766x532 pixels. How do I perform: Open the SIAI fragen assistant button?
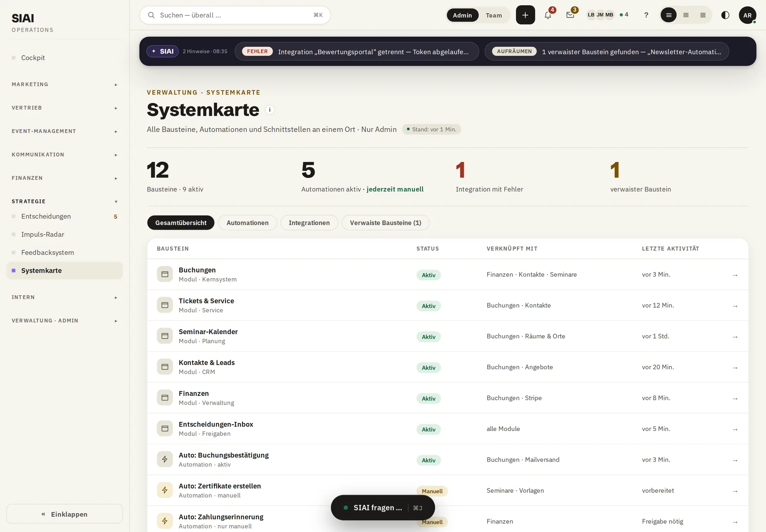pyautogui.click(x=383, y=508)
